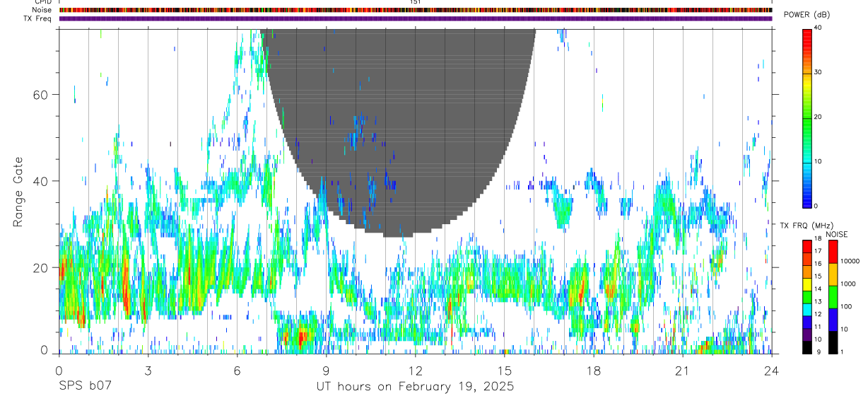868x401 pixels.
Task: Click the purple TX Freq time strip
Action: click(x=415, y=18)
